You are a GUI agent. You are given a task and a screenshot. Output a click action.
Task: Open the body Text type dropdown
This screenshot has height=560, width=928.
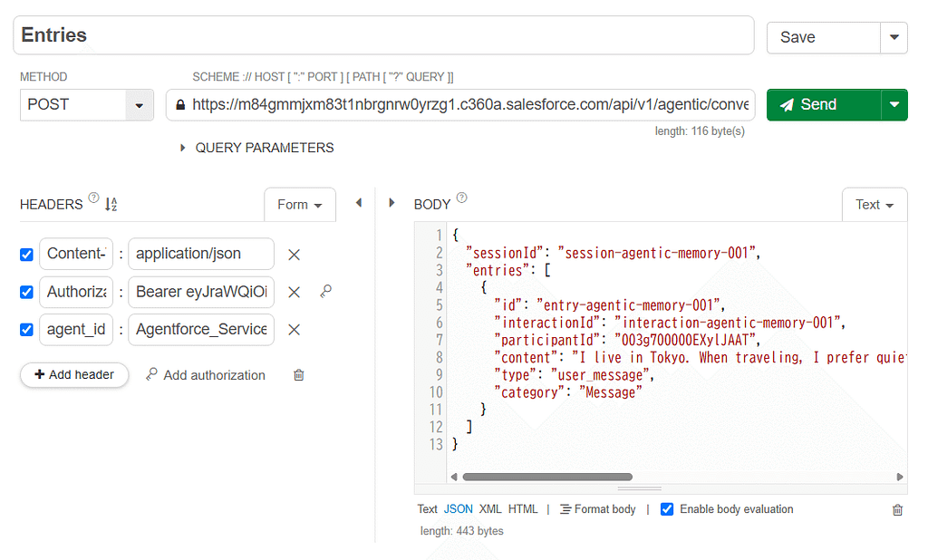click(x=875, y=205)
